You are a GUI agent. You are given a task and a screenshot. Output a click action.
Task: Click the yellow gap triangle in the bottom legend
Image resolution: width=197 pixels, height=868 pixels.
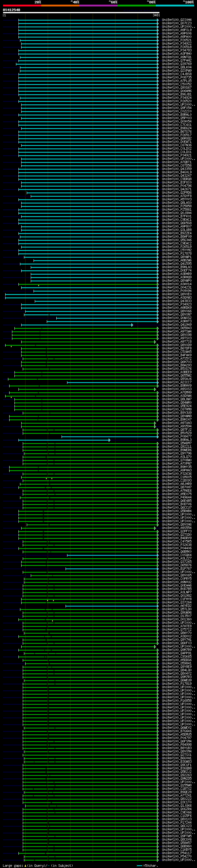point(25,866)
